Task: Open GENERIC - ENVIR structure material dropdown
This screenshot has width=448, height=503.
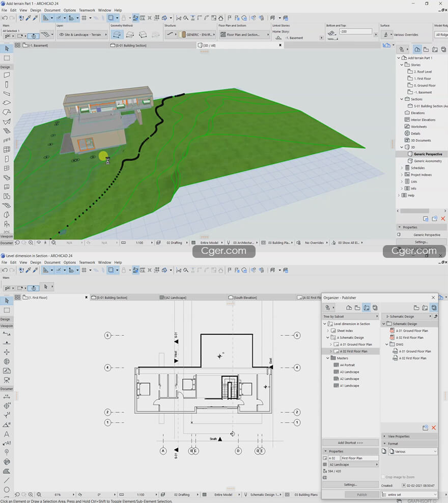Action: click(x=197, y=35)
